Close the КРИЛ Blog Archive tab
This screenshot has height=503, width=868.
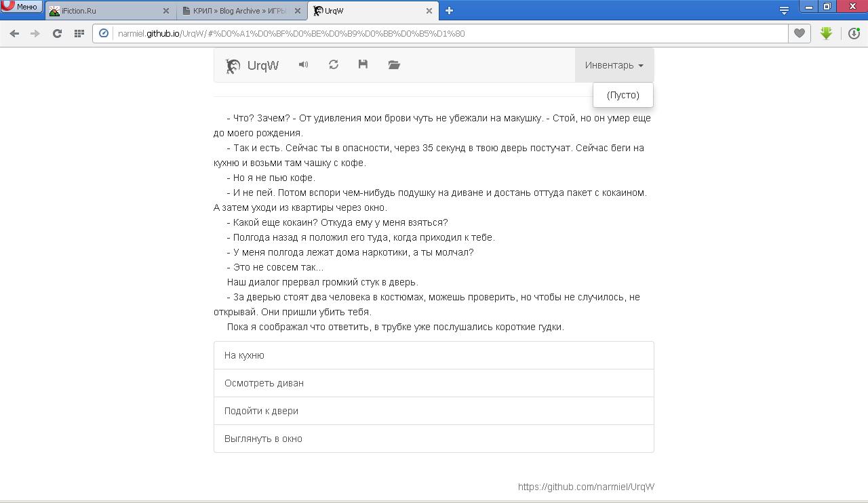pos(297,11)
